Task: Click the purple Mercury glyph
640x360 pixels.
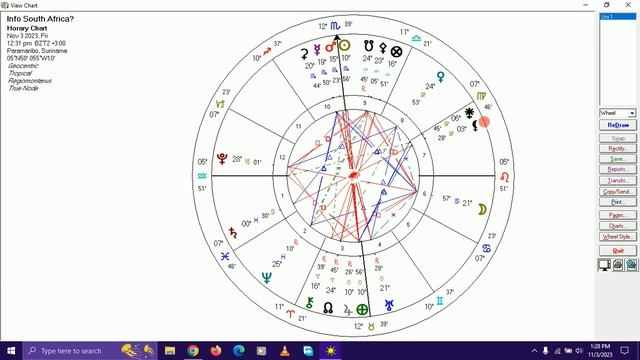Action: pyautogui.click(x=317, y=50)
